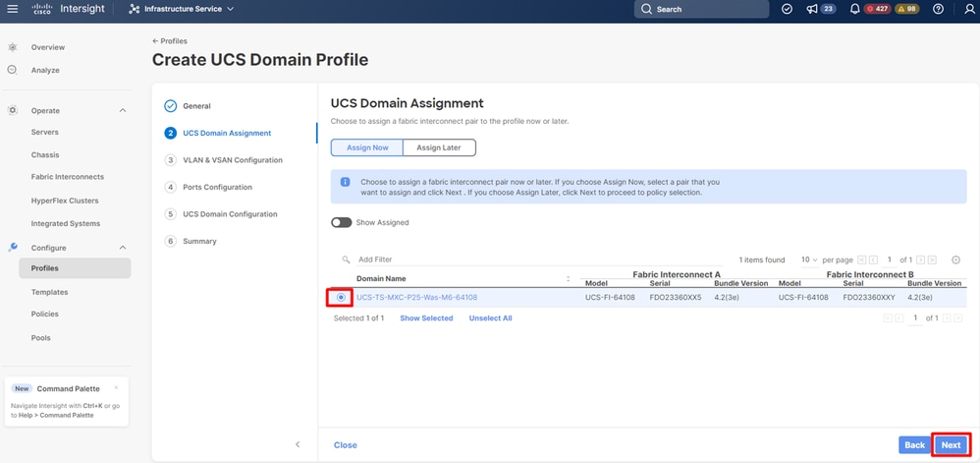Image resolution: width=980 pixels, height=463 pixels.
Task: Open the tasks checkmark icon in header
Action: pyautogui.click(x=788, y=9)
